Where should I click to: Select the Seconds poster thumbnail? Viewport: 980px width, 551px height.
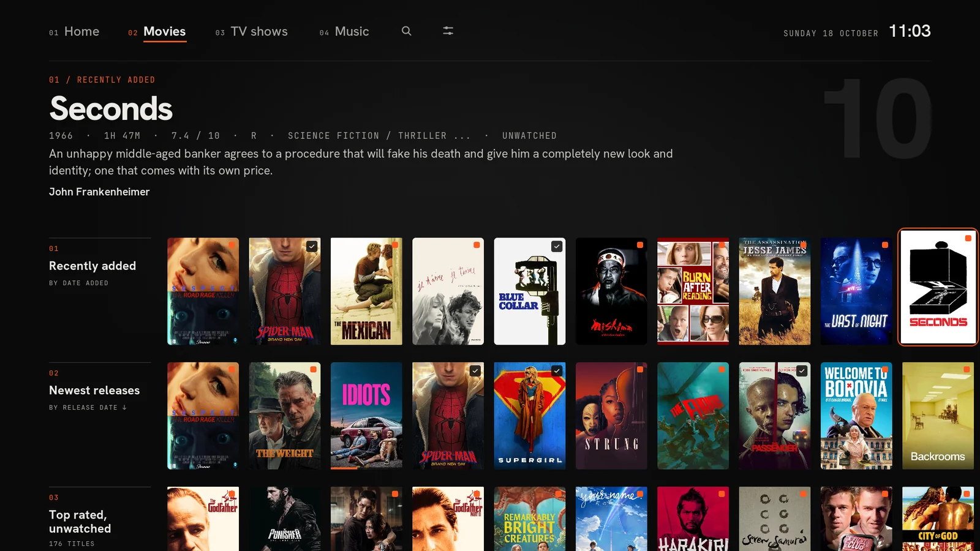[x=938, y=287]
